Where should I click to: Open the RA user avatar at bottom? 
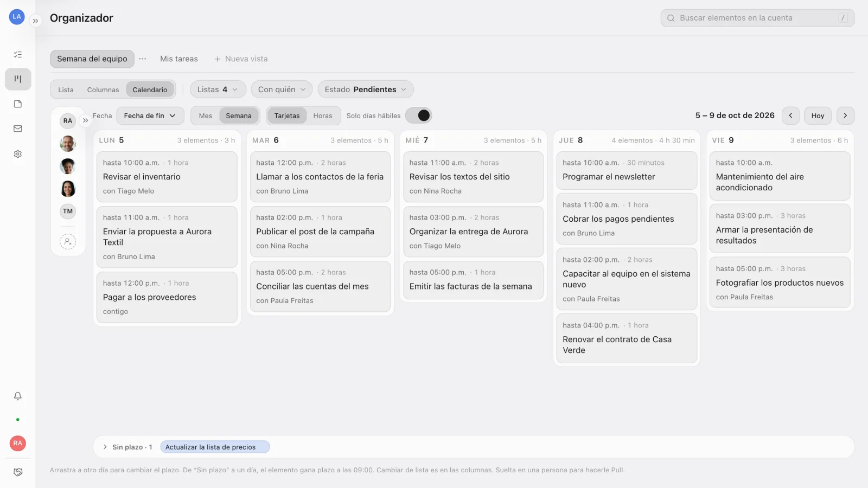[x=18, y=444]
